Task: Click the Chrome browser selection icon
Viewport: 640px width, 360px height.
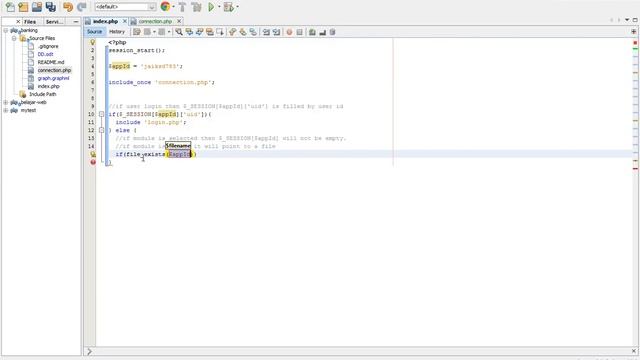Action: 165,7
